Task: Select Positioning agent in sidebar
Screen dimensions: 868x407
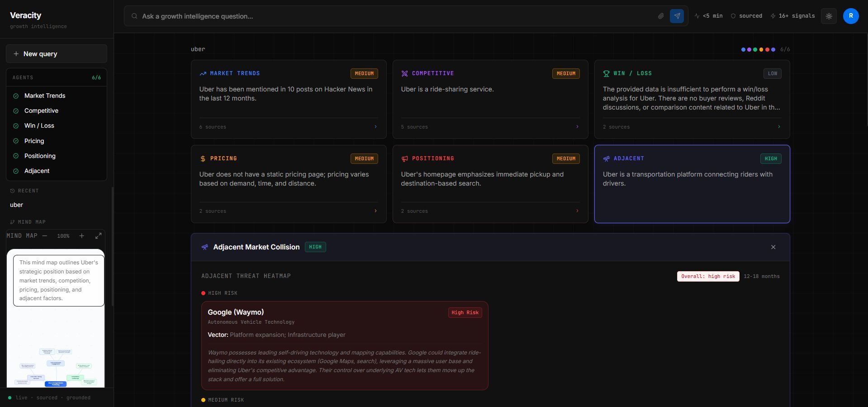Action: (57, 156)
